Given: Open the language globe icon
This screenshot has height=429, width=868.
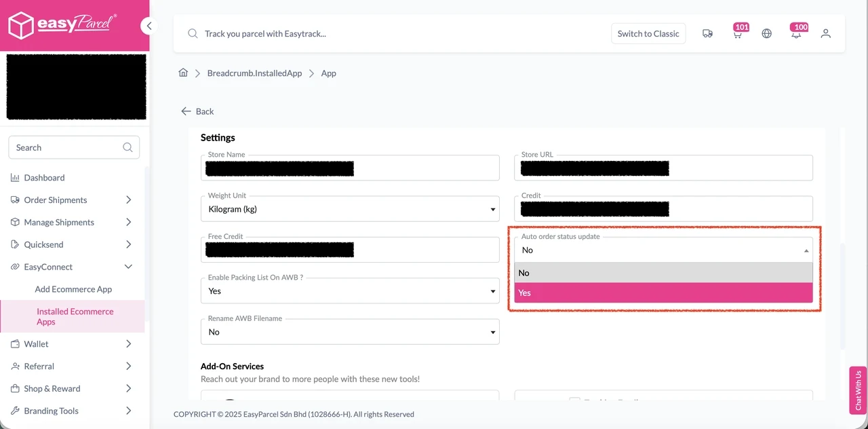Looking at the screenshot, I should [x=766, y=33].
